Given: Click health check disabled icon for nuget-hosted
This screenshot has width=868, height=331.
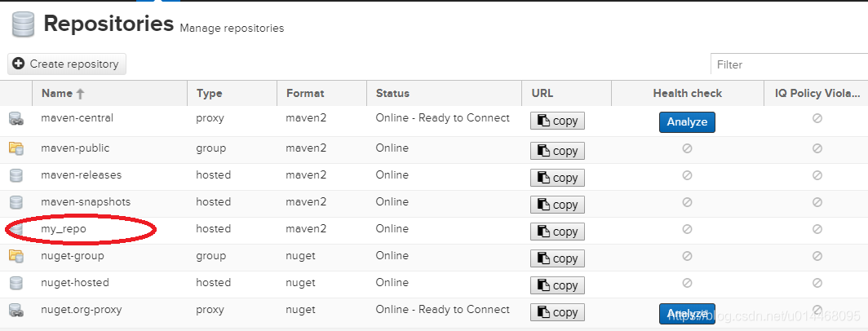Looking at the screenshot, I should pos(687,283).
